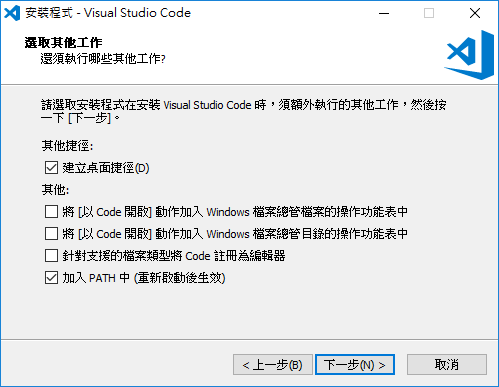
Task: Click the 建立桌面捷徑(D) label text
Action: coord(106,168)
